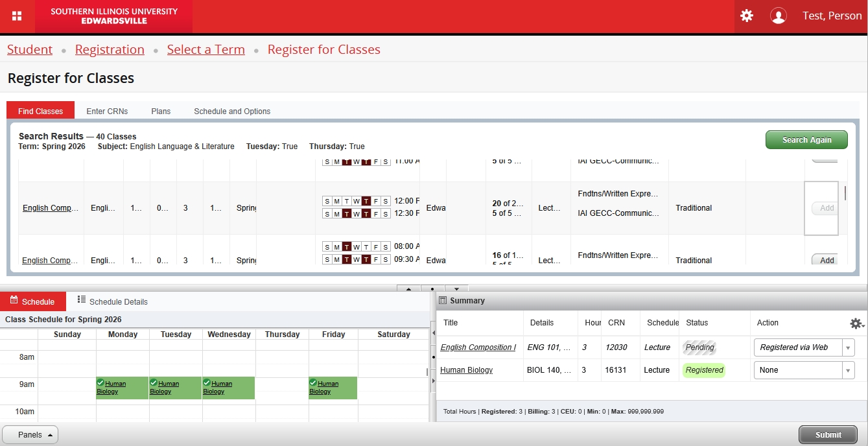This screenshot has height=446, width=868.
Task: Submit the registration changes
Action: pyautogui.click(x=828, y=435)
